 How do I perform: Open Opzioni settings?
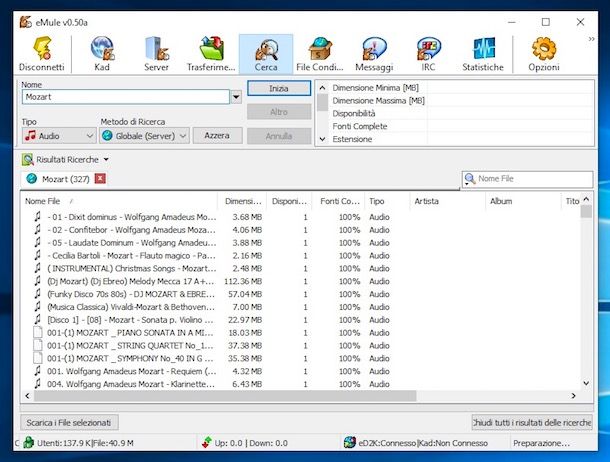click(544, 54)
